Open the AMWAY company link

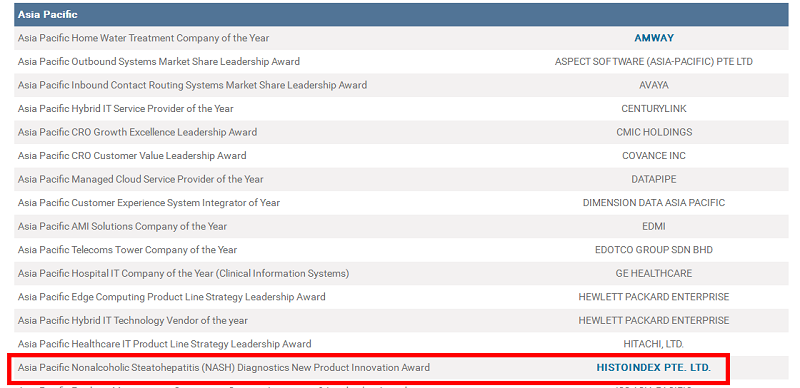[x=654, y=38]
